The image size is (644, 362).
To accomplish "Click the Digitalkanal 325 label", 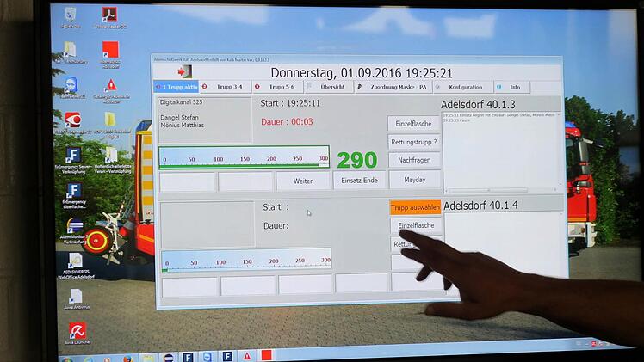I will (x=181, y=102).
